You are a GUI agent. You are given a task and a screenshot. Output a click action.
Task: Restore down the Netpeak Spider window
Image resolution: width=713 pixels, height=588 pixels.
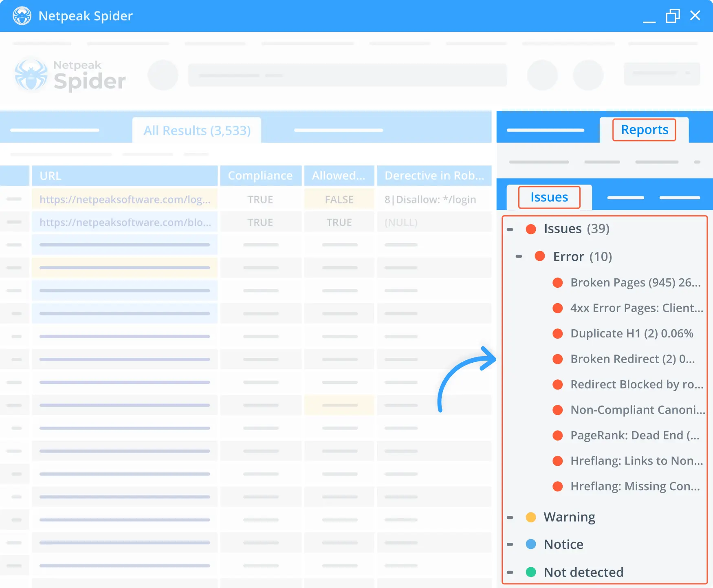[673, 16]
